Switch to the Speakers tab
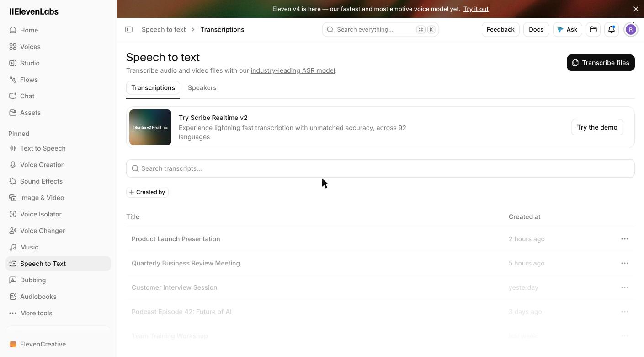Screen dimensions: 644x357 (202, 87)
